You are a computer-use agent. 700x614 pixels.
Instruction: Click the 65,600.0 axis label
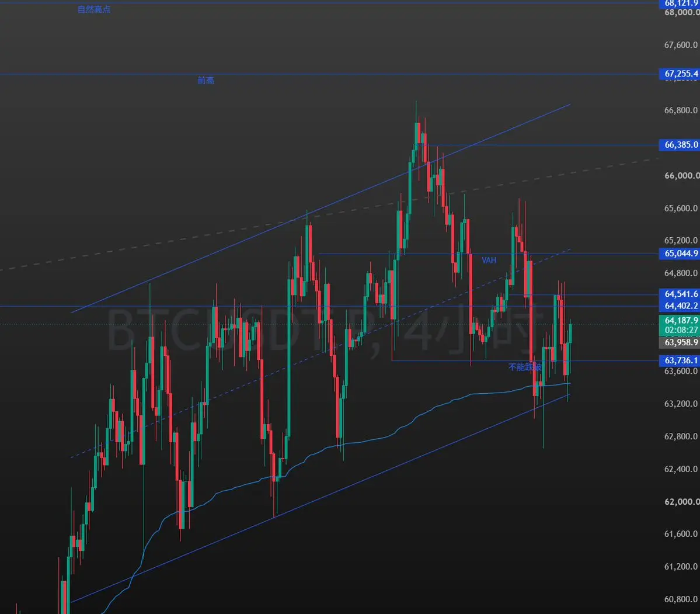[x=682, y=208]
